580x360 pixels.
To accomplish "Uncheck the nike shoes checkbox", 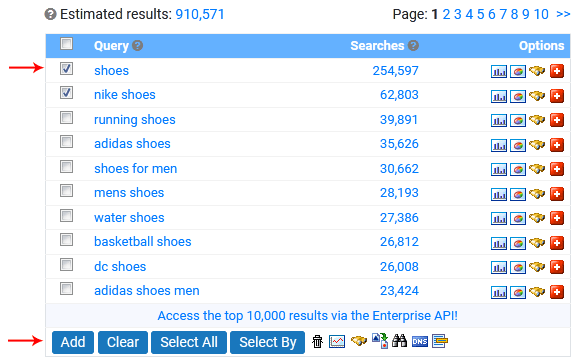I will tap(67, 93).
